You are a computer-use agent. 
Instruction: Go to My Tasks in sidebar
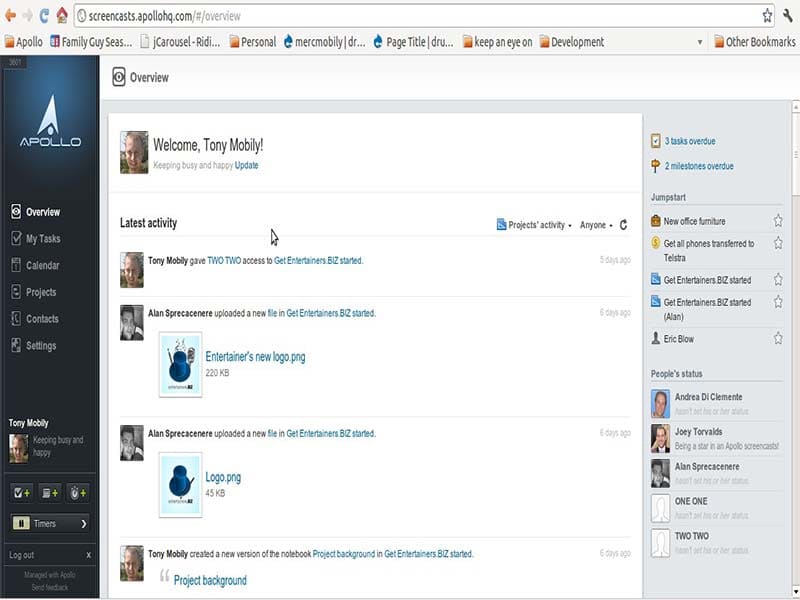click(x=42, y=239)
